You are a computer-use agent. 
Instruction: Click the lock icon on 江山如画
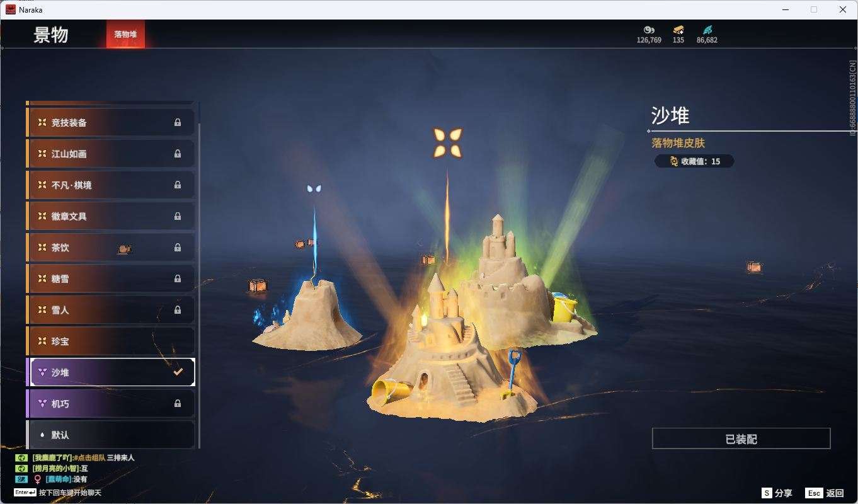tap(178, 154)
